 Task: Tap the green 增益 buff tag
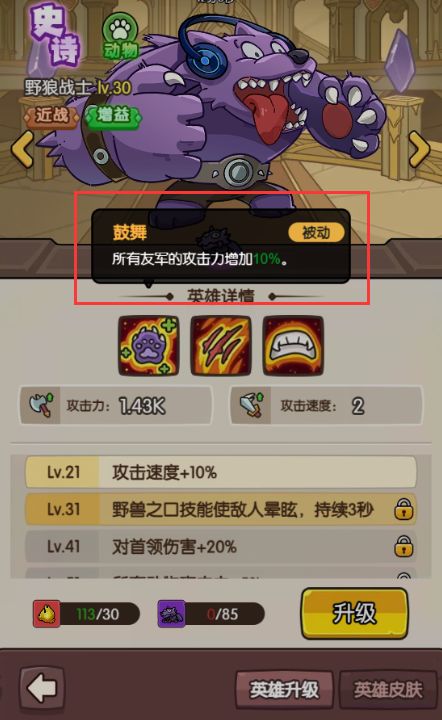pyautogui.click(x=113, y=115)
